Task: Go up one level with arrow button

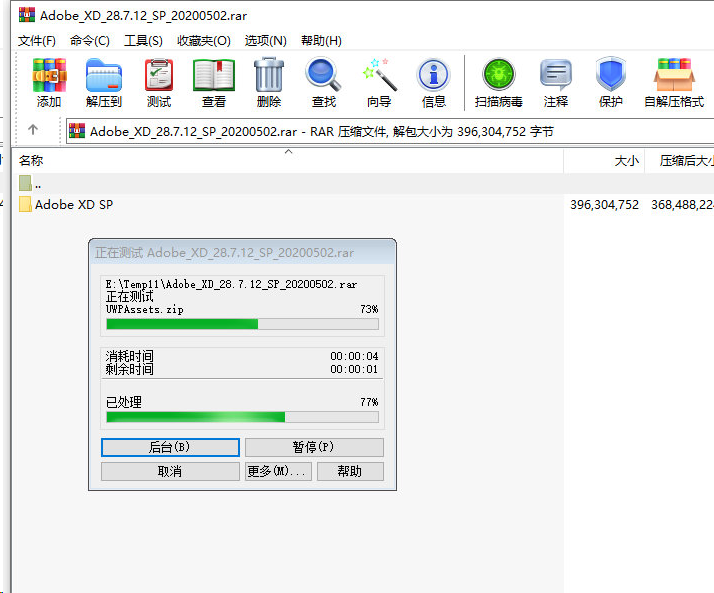Action: 33,130
